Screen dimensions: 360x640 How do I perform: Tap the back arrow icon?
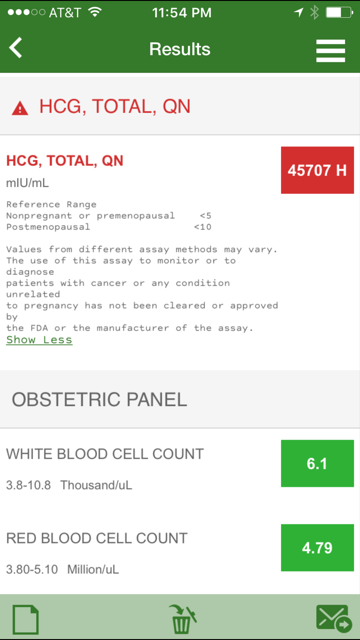tap(16, 48)
